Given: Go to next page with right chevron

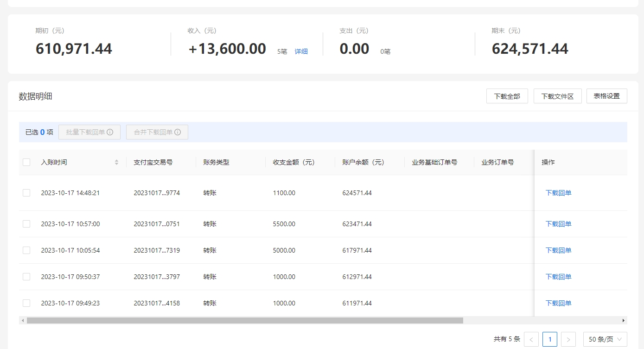Looking at the screenshot, I should tap(568, 339).
